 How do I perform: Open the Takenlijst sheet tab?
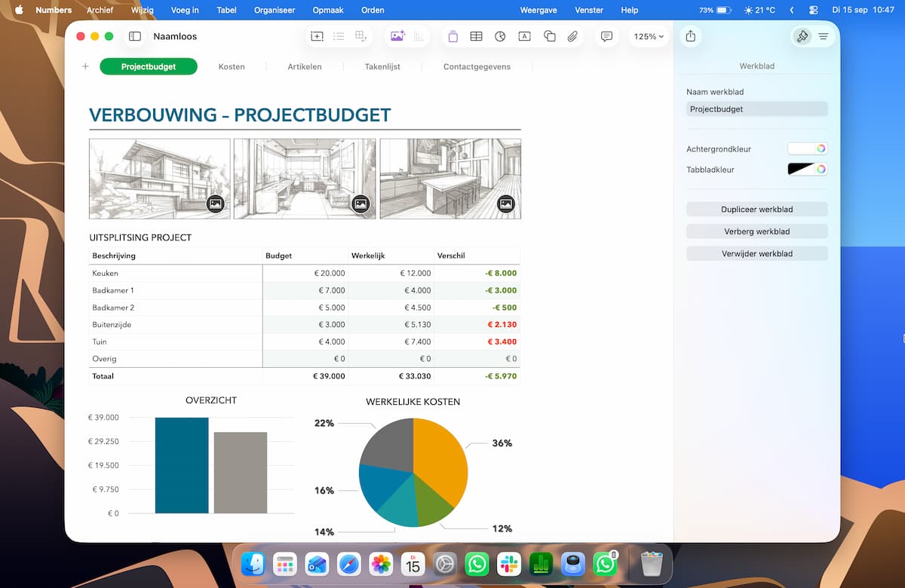tap(382, 66)
